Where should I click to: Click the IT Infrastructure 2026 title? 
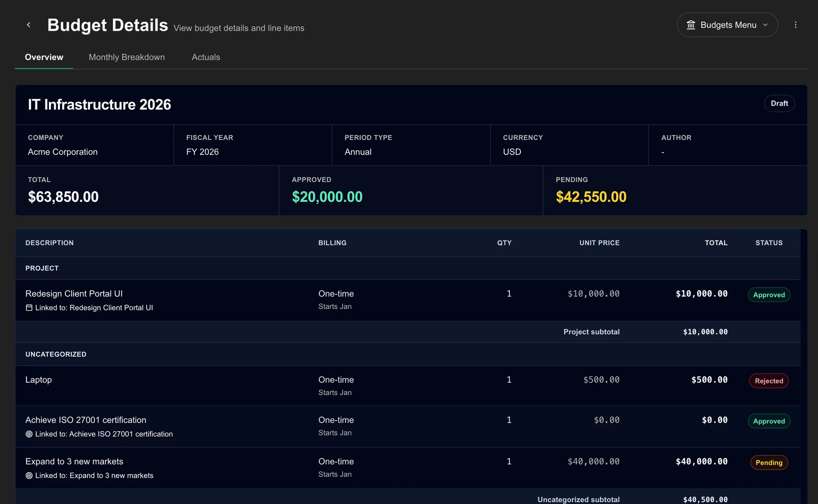click(x=99, y=105)
